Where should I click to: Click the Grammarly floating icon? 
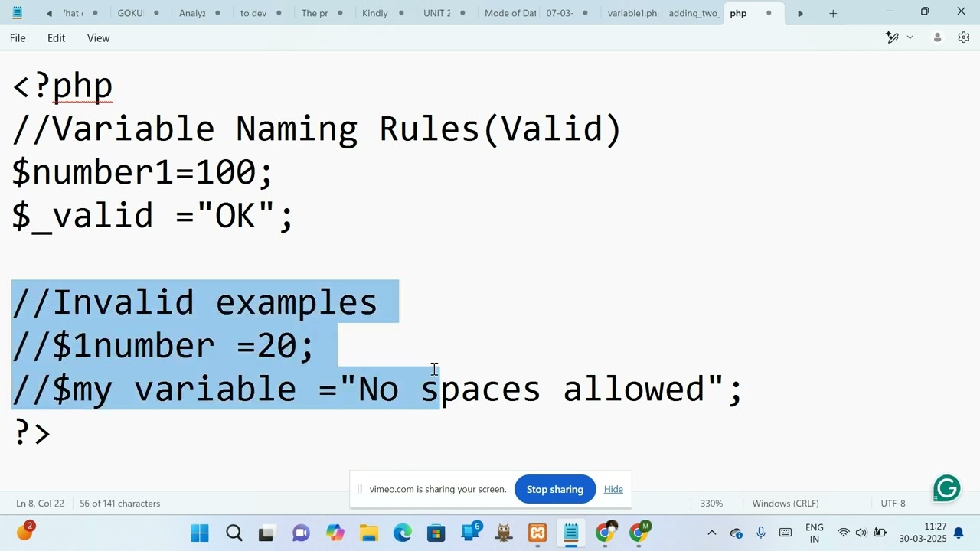coord(947,487)
